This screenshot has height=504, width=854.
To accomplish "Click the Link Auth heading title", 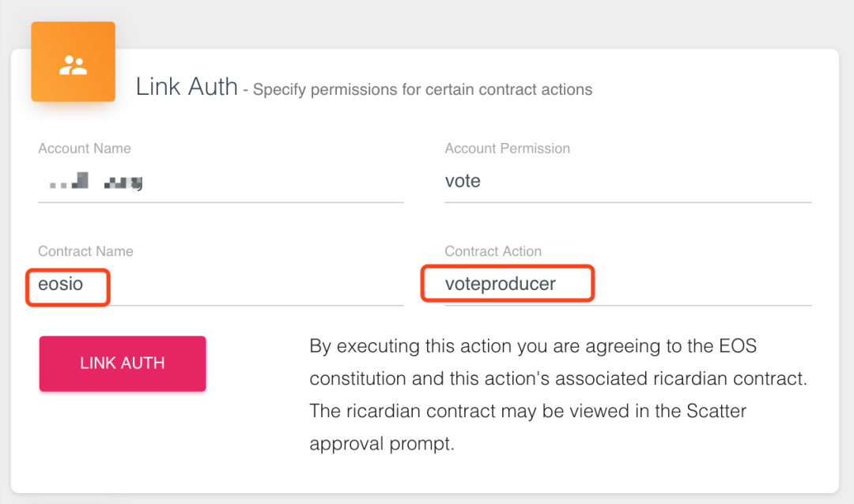I will [x=187, y=87].
